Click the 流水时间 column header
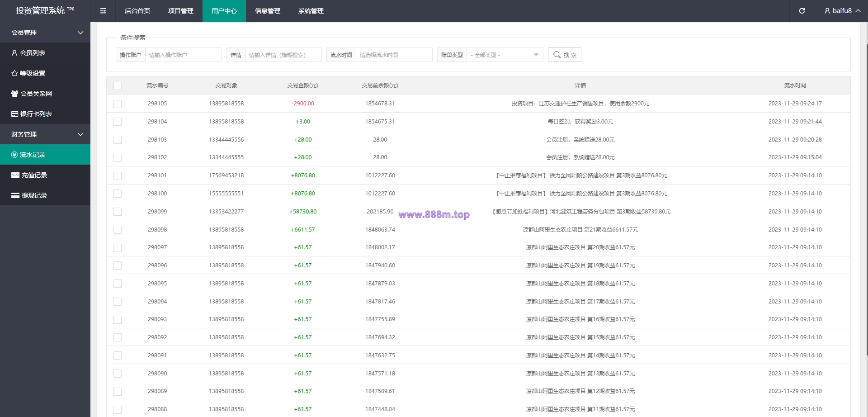The width and height of the screenshot is (868, 417). tap(795, 85)
